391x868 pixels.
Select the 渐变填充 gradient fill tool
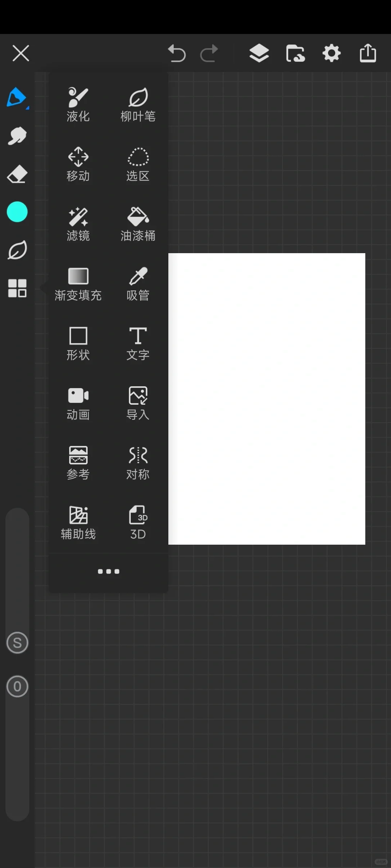point(78,284)
